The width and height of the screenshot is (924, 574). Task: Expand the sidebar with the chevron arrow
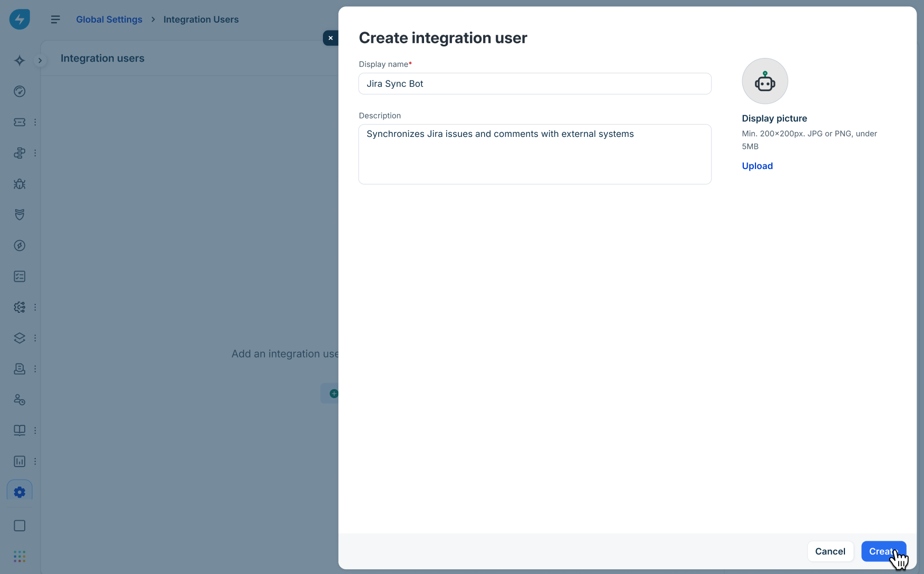[40, 61]
